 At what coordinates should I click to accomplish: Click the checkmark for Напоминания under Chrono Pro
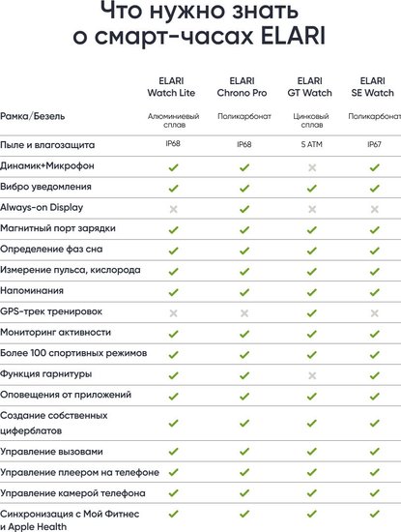[244, 292]
